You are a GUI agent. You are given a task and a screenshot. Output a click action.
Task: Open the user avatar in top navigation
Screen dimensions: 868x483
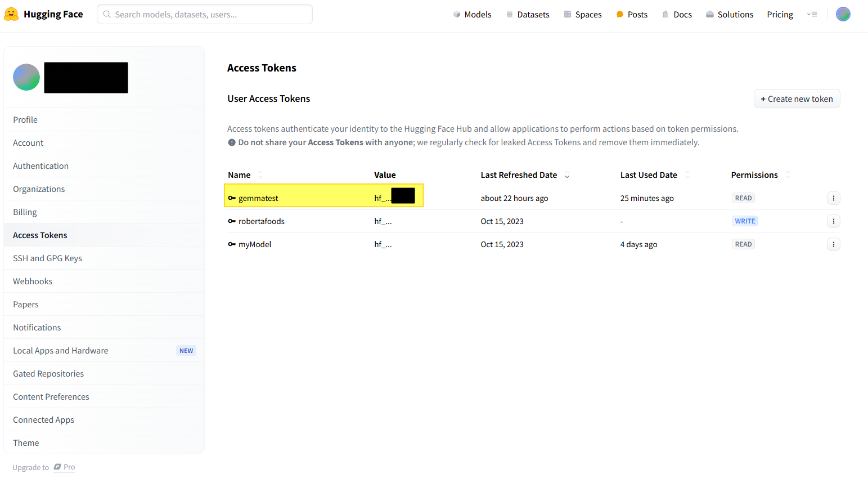pos(843,14)
